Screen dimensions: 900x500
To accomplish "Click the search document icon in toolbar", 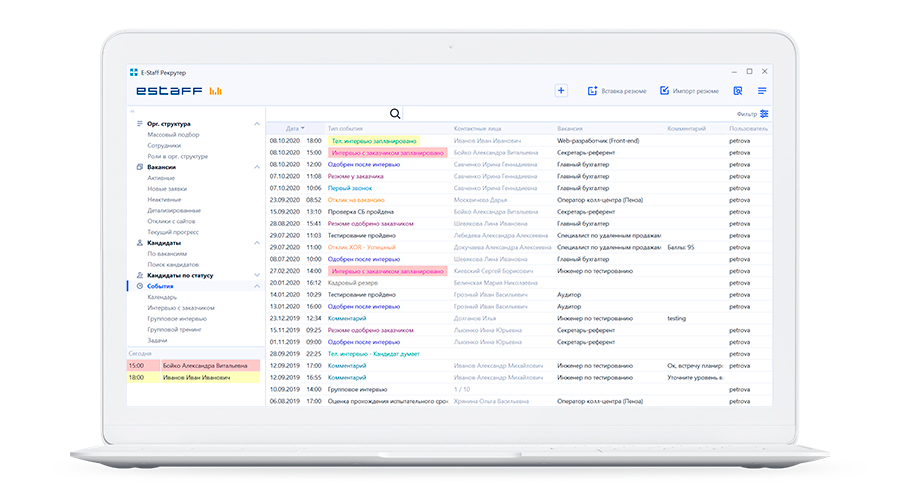I will 738,91.
